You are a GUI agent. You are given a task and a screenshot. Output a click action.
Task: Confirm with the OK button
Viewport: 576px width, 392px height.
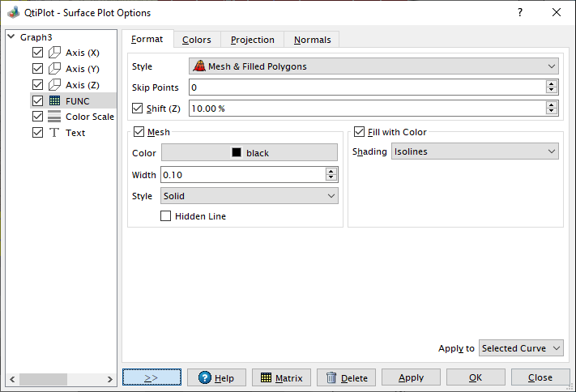(476, 377)
